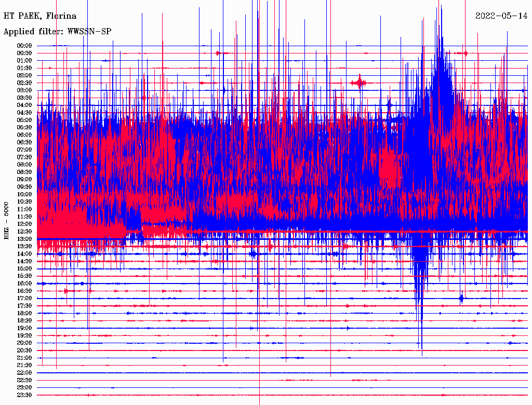
Task: Click the 12:00 time row label
Action: click(24, 224)
